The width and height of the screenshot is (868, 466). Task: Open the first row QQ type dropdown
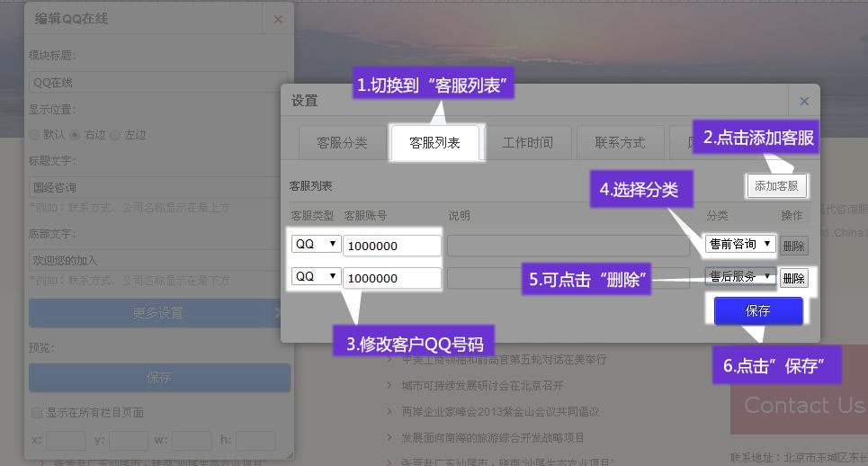point(316,245)
